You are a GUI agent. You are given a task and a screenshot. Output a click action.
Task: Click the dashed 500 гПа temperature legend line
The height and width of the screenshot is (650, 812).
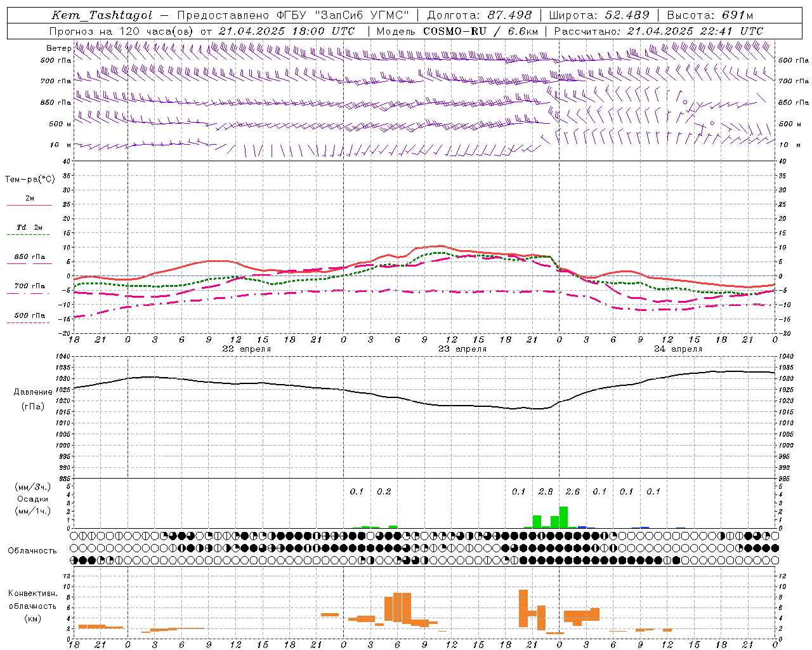pyautogui.click(x=28, y=322)
